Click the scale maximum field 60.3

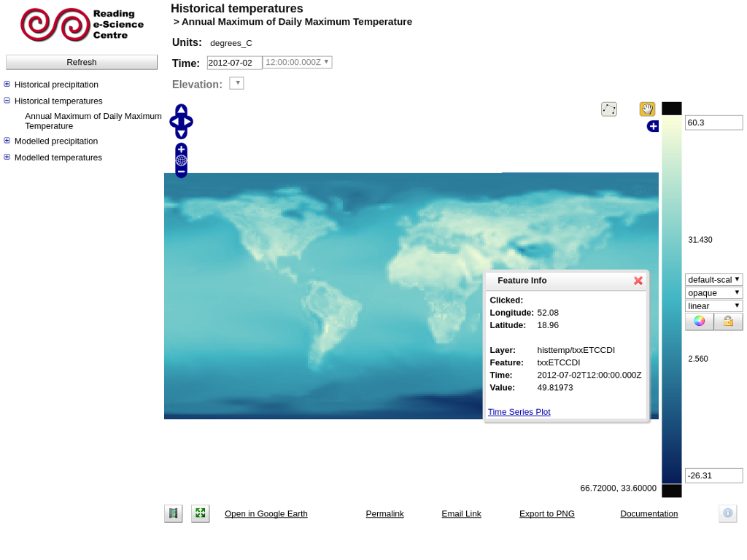[x=713, y=122]
